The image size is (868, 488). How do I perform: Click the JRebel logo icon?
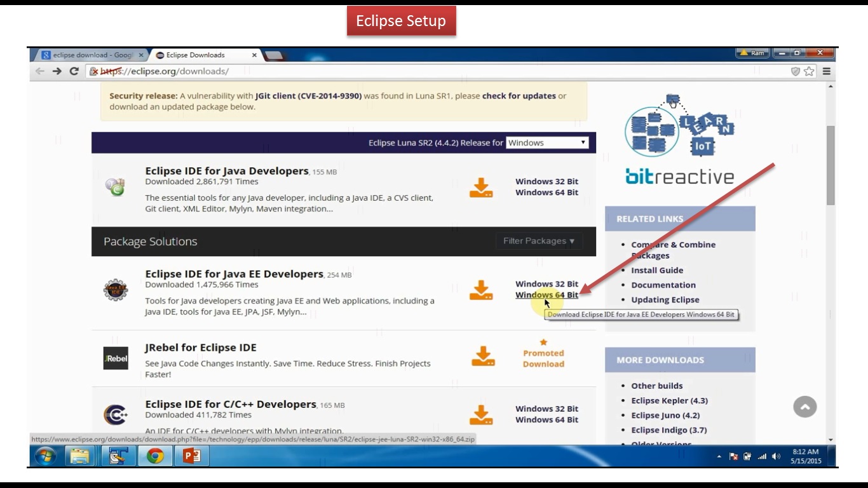pos(116,358)
